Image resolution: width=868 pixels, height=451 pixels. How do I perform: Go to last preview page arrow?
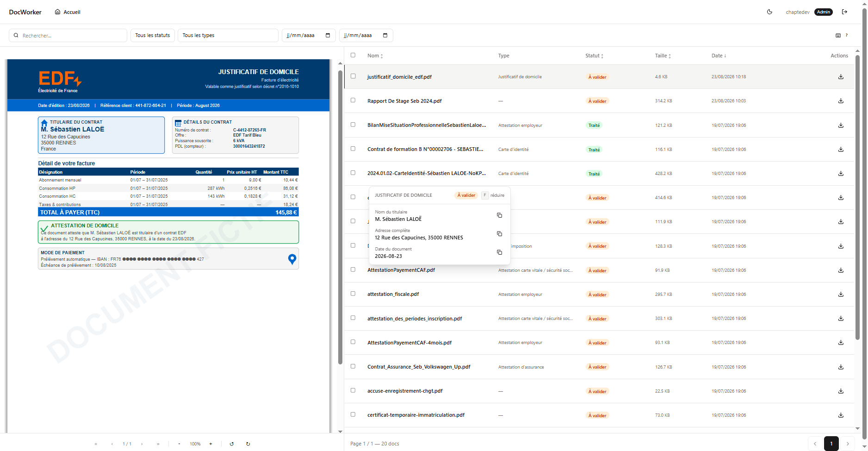coord(158,444)
